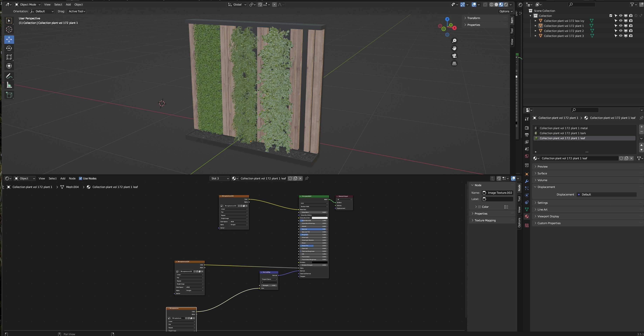Collapse the Displacement panel

coord(546,187)
